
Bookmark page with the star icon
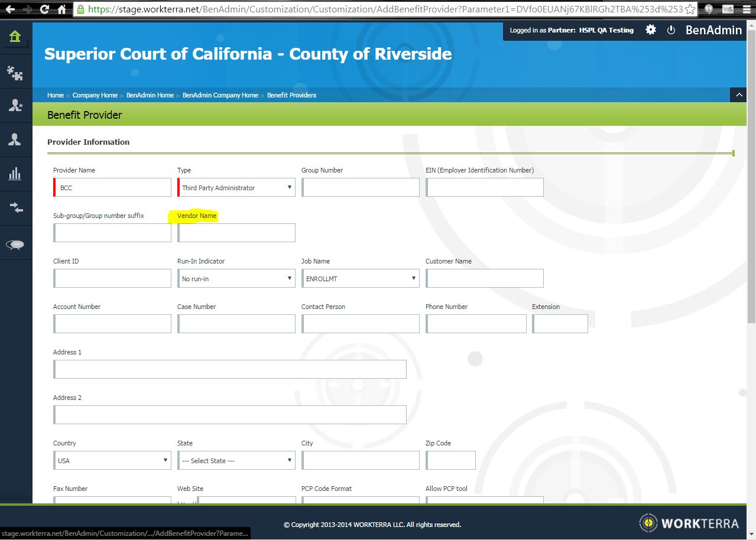pyautogui.click(x=689, y=9)
